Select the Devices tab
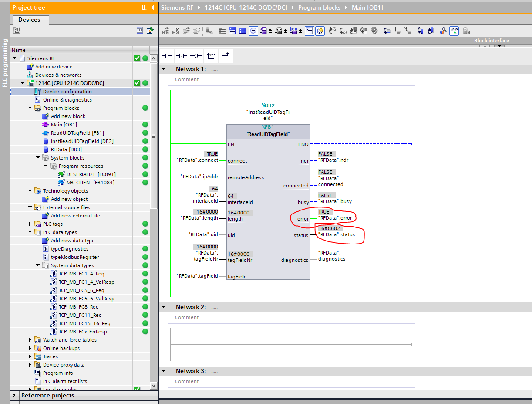The height and width of the screenshot is (404, 532). [x=30, y=20]
